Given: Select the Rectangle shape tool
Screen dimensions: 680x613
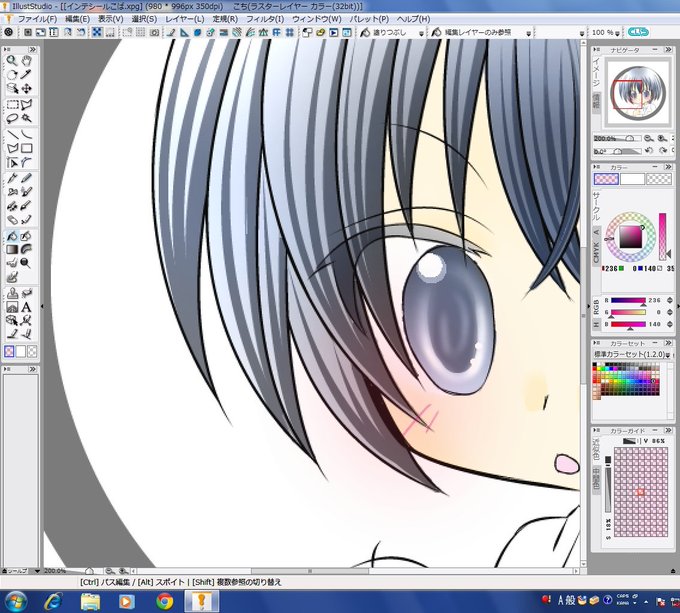Looking at the screenshot, I should [x=26, y=148].
